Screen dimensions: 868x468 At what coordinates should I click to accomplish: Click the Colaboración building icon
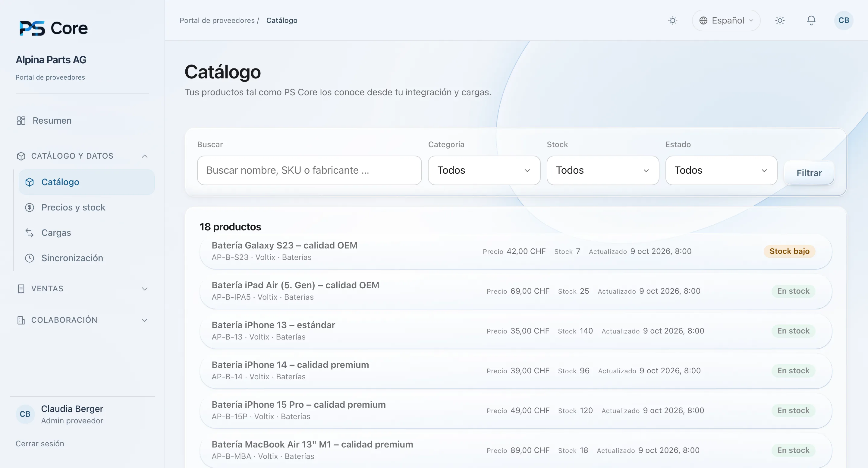21,320
